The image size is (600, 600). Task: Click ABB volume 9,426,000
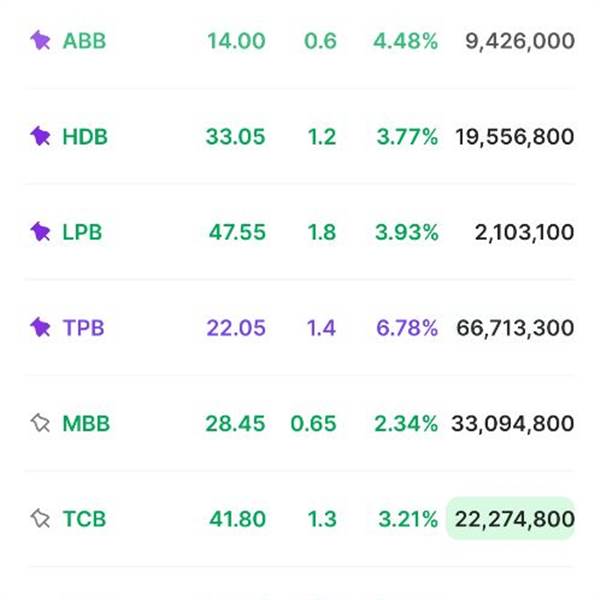520,41
